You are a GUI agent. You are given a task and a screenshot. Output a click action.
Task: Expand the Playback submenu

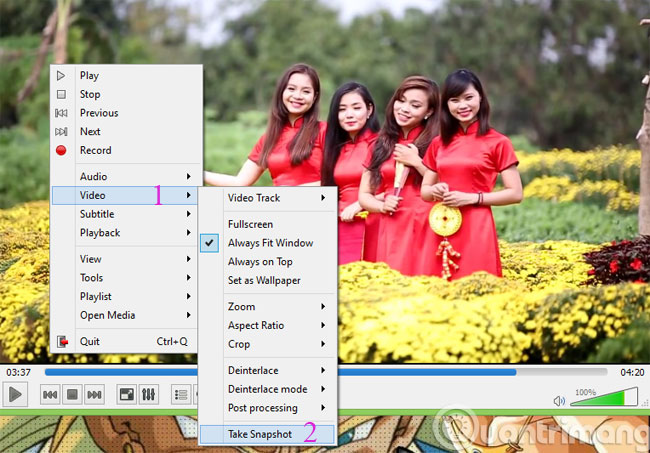124,233
